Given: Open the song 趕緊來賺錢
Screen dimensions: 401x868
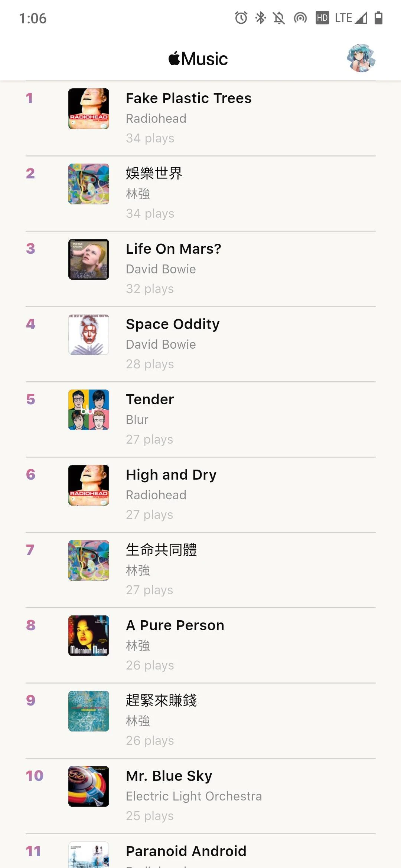Looking at the screenshot, I should point(161,700).
